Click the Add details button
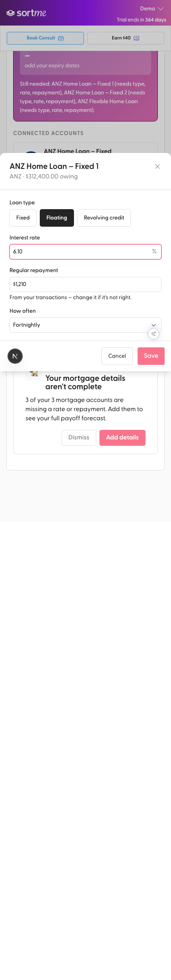Viewport: 171px width, 980px height. (x=122, y=438)
